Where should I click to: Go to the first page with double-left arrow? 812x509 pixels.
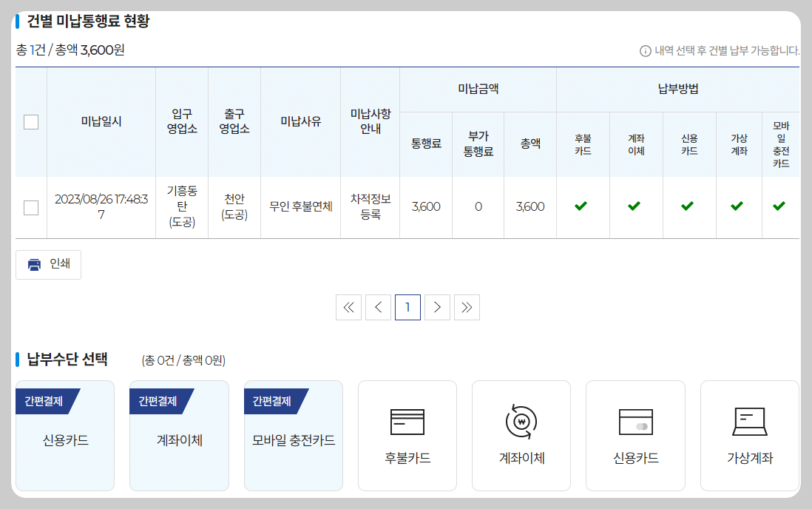tap(348, 307)
